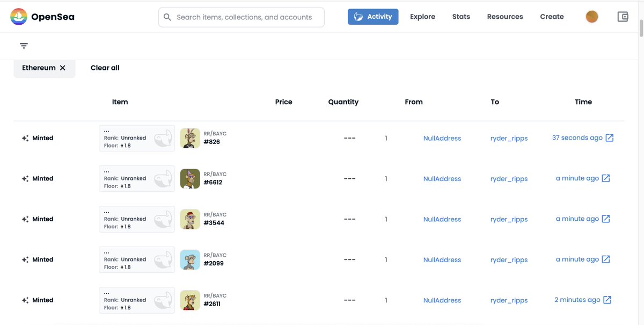Click the '37 seconds ago' time link
The width and height of the screenshot is (644, 325).
577,138
